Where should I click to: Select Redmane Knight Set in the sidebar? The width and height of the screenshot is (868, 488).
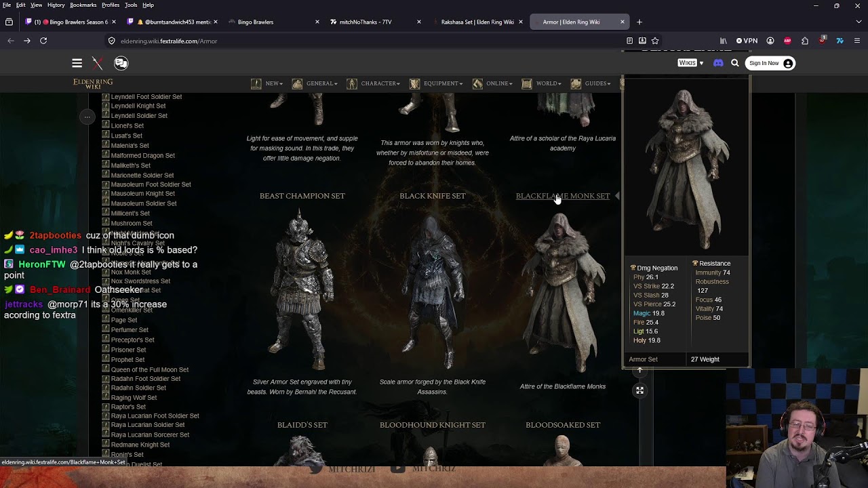pos(140,445)
